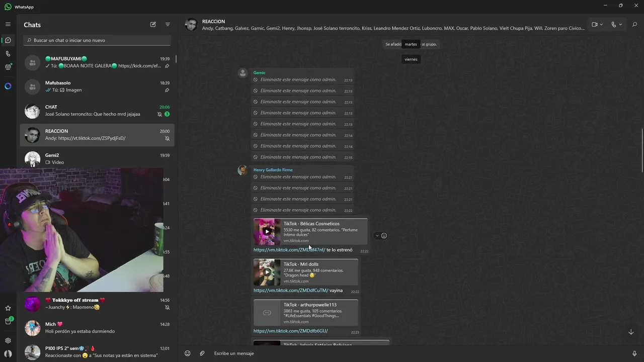The image size is (644, 362).
Task: Open the chat filter menu
Action: tap(168, 24)
